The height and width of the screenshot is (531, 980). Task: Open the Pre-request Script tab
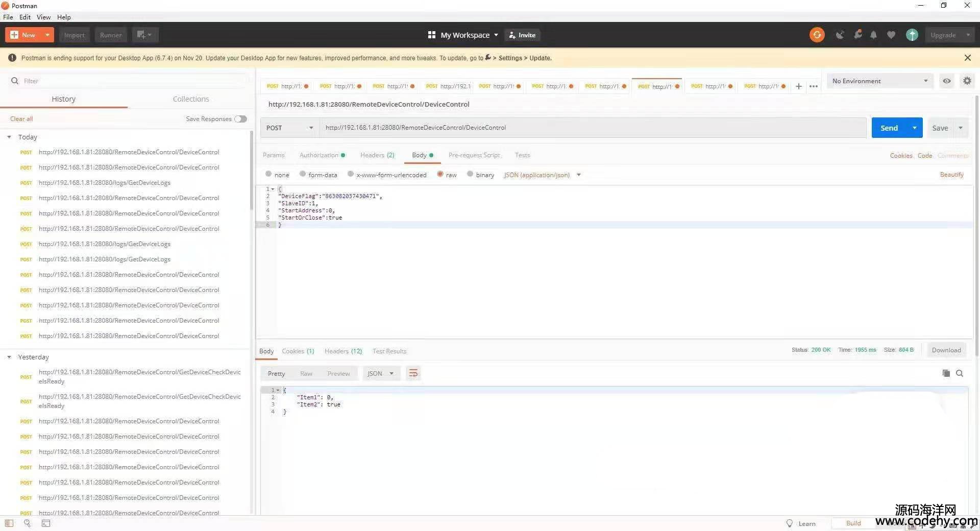pos(474,155)
